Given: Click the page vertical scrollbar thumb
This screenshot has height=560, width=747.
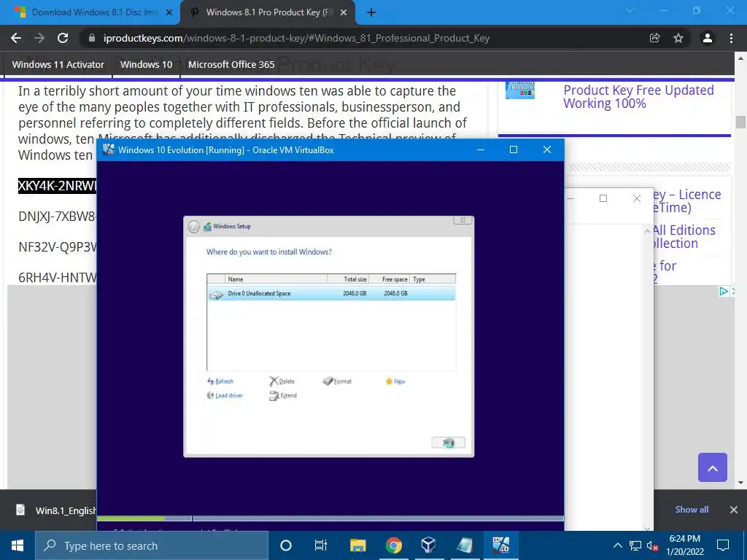Looking at the screenshot, I should pyautogui.click(x=740, y=122).
